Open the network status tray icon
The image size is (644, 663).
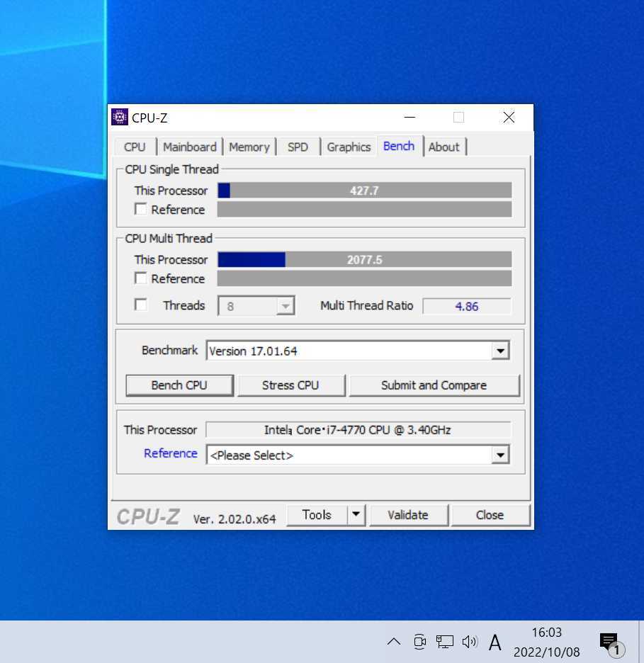point(444,642)
